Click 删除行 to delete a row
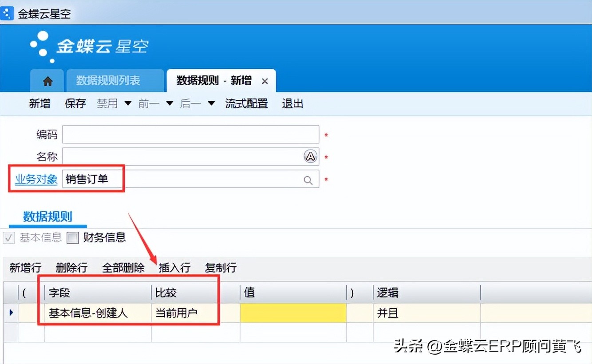The image size is (592, 364). pyautogui.click(x=71, y=268)
